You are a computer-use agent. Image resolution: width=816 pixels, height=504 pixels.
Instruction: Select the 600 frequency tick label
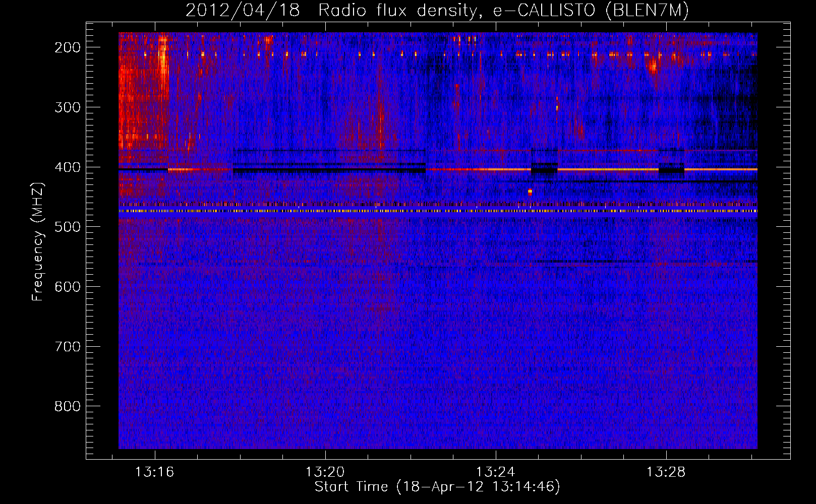pos(67,287)
